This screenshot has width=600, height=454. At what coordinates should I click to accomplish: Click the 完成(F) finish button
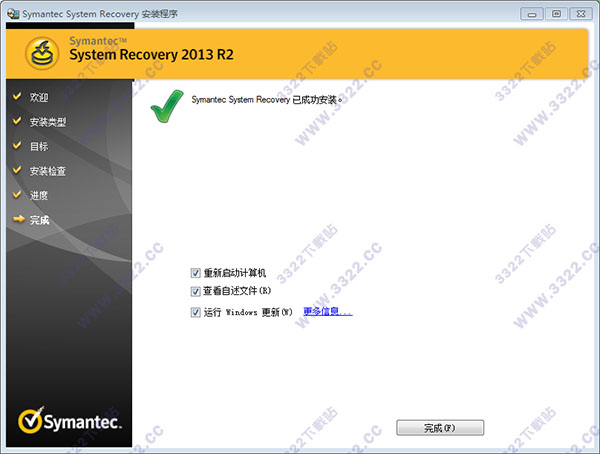coord(440,428)
